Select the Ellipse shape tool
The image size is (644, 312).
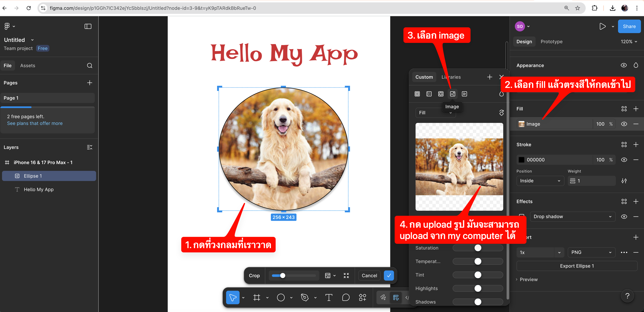pos(281,297)
